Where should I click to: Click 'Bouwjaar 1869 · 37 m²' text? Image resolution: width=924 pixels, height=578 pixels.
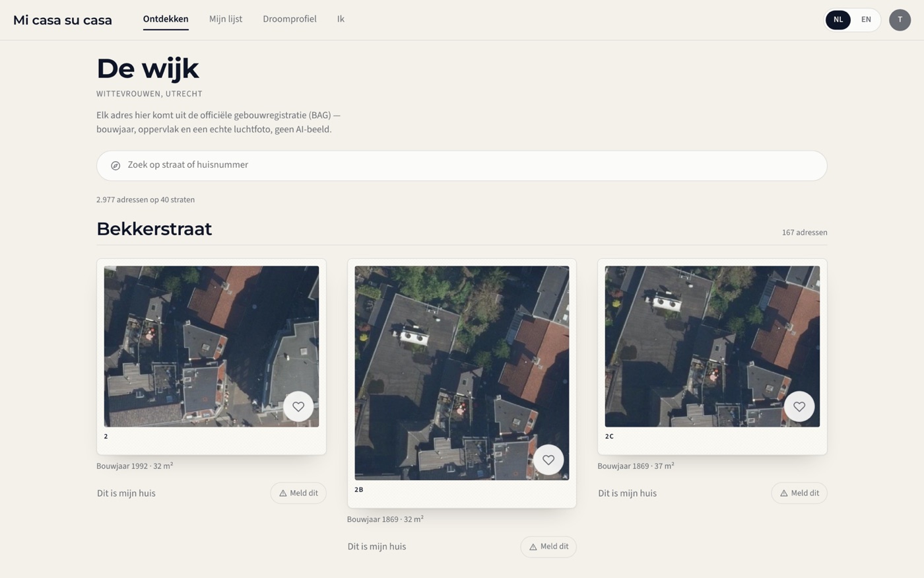tap(636, 466)
